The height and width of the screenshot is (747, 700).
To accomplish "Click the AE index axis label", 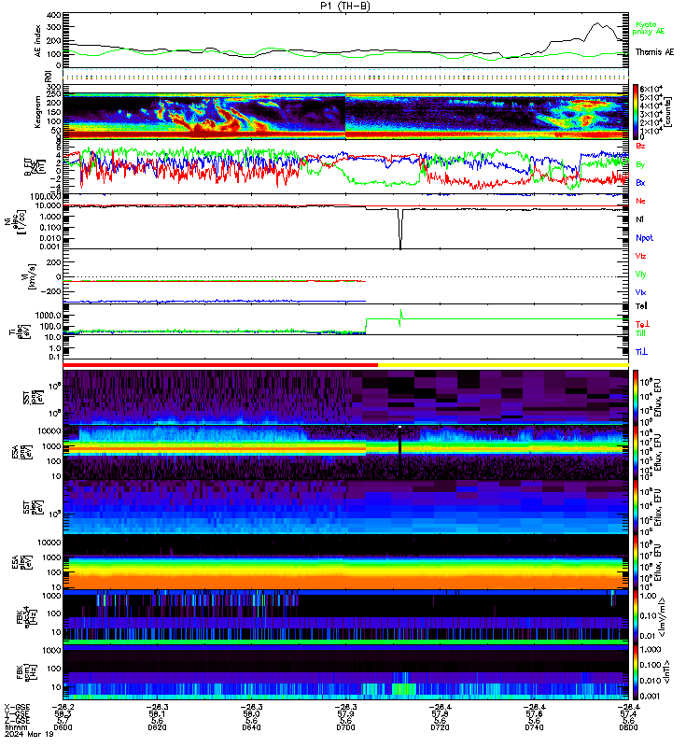I will 38,41.
